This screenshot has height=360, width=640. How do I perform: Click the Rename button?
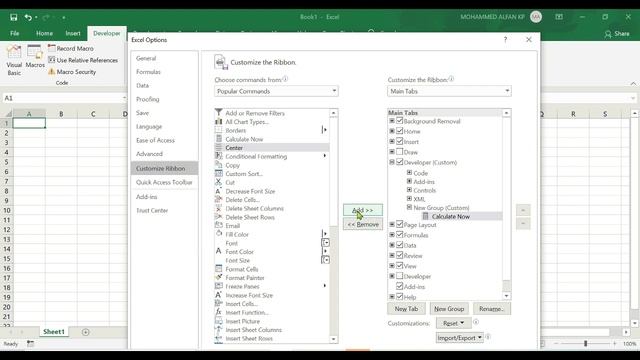(x=491, y=309)
